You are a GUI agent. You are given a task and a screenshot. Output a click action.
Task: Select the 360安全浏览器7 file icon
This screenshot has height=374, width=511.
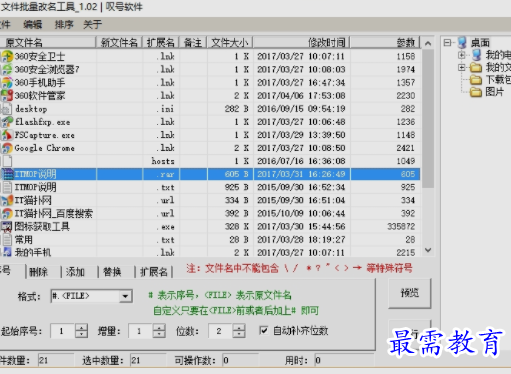click(x=7, y=69)
